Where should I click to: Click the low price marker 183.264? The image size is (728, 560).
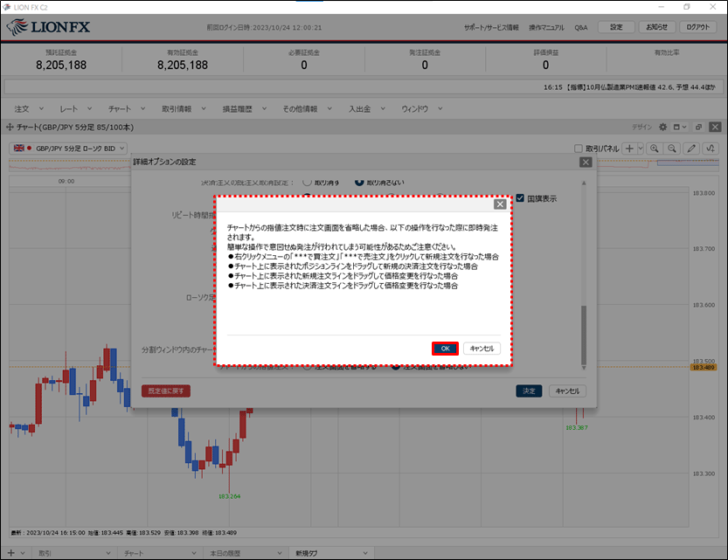click(x=229, y=496)
